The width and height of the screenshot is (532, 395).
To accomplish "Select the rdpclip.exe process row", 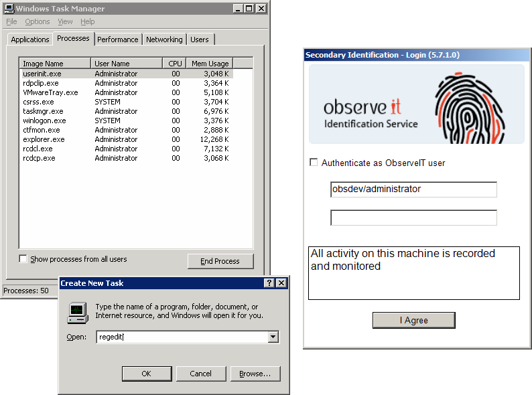I will pos(127,83).
